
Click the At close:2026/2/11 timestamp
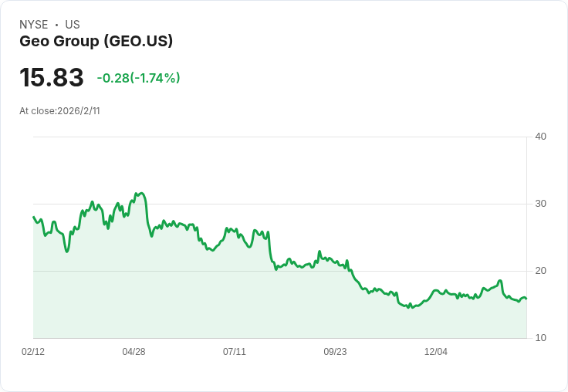(x=59, y=111)
